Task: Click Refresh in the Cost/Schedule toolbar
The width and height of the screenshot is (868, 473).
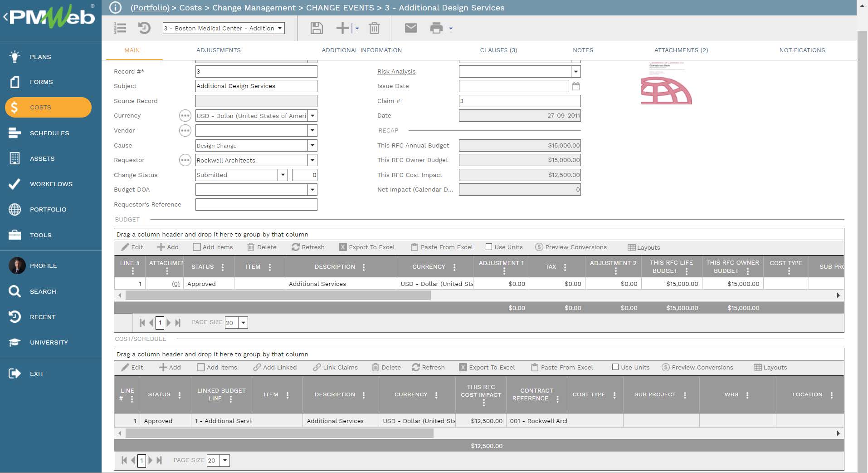Action: (428, 367)
